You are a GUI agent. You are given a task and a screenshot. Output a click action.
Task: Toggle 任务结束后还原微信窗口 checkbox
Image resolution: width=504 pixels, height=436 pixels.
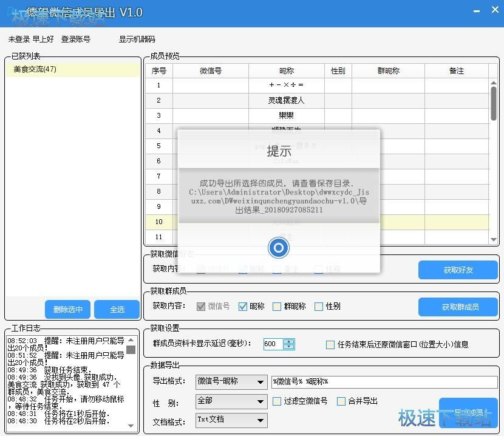point(330,345)
